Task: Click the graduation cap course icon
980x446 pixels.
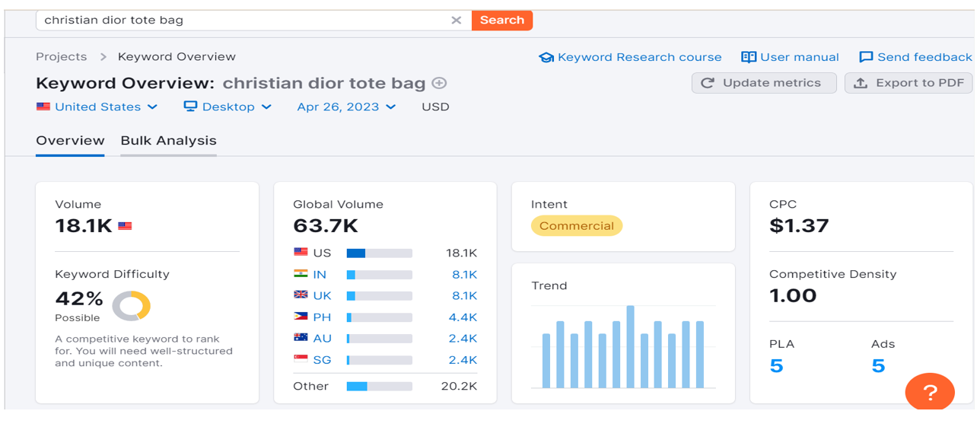Action: (x=546, y=58)
